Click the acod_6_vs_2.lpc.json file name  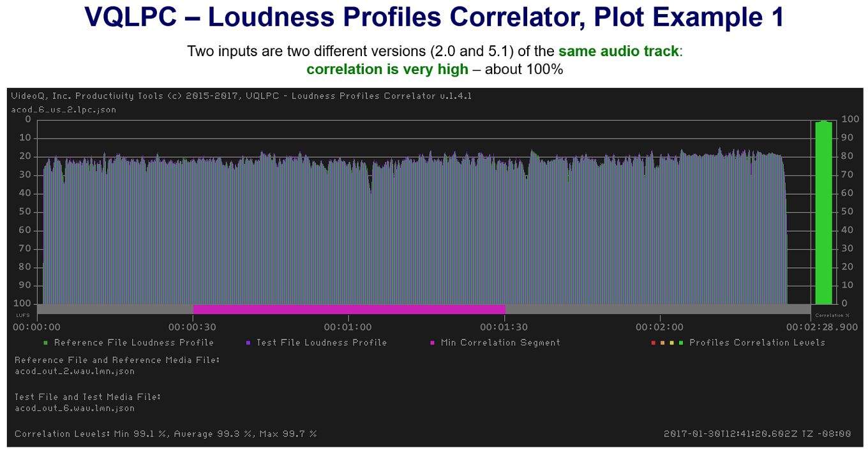tap(64, 110)
